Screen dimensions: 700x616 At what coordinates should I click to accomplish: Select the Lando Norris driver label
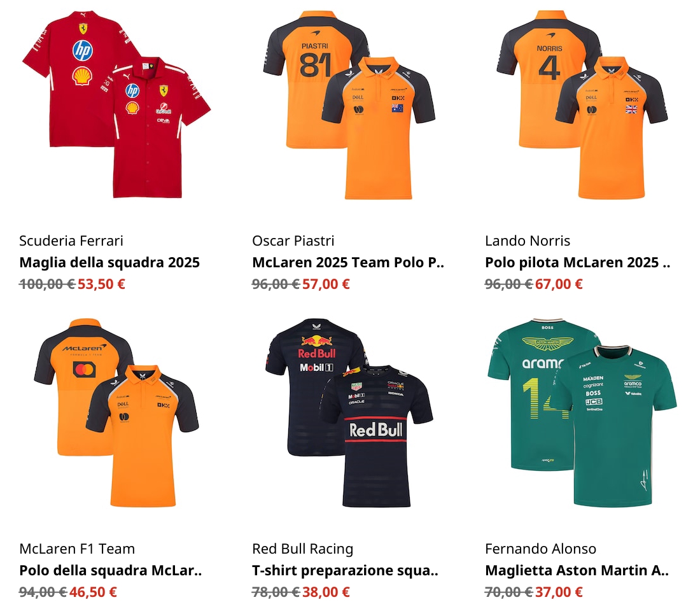528,241
